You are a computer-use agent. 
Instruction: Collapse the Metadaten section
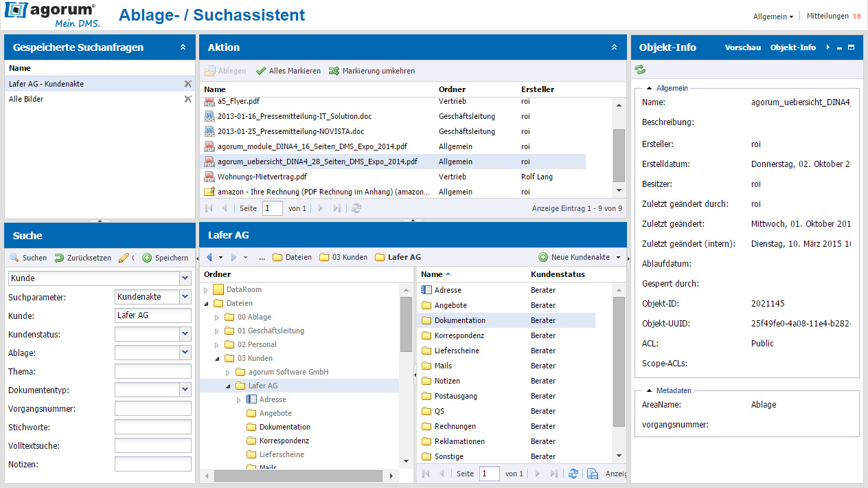(x=649, y=390)
